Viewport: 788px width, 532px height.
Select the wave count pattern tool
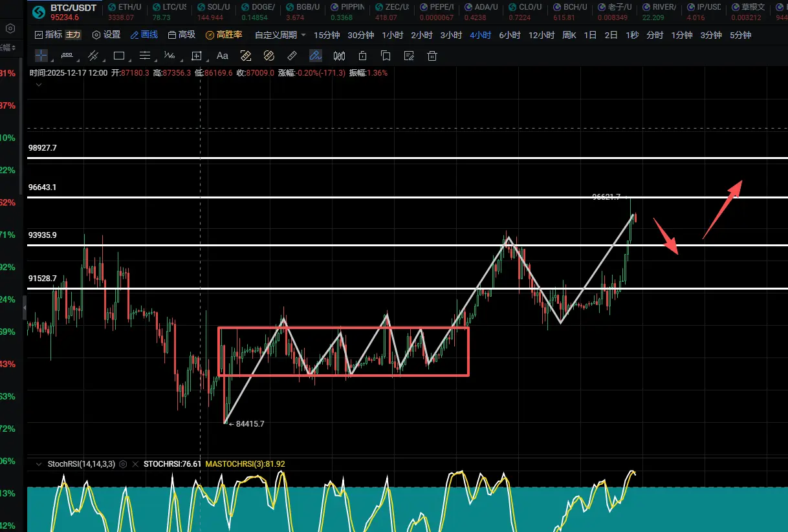coord(170,56)
